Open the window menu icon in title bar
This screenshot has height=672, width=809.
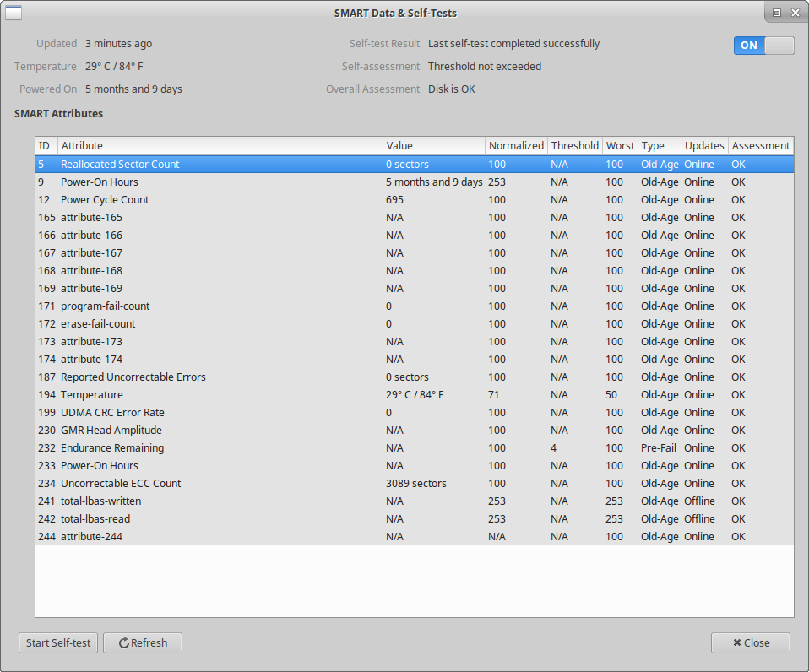pyautogui.click(x=14, y=13)
